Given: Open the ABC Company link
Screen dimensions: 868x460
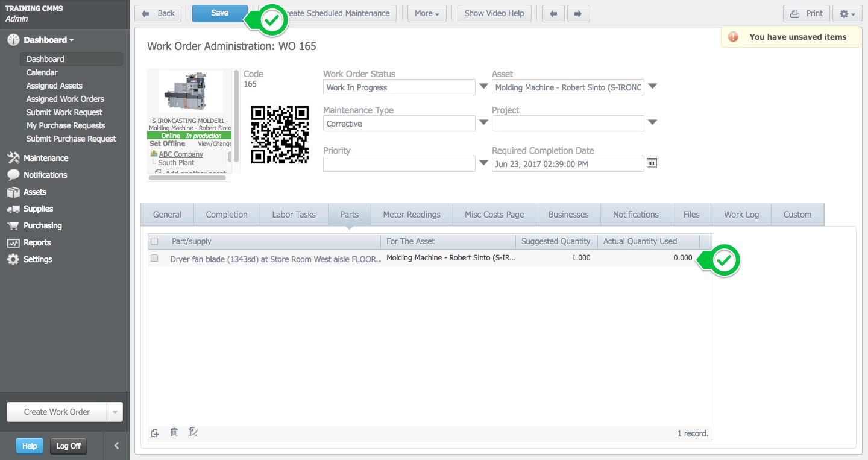Looking at the screenshot, I should click(x=181, y=154).
